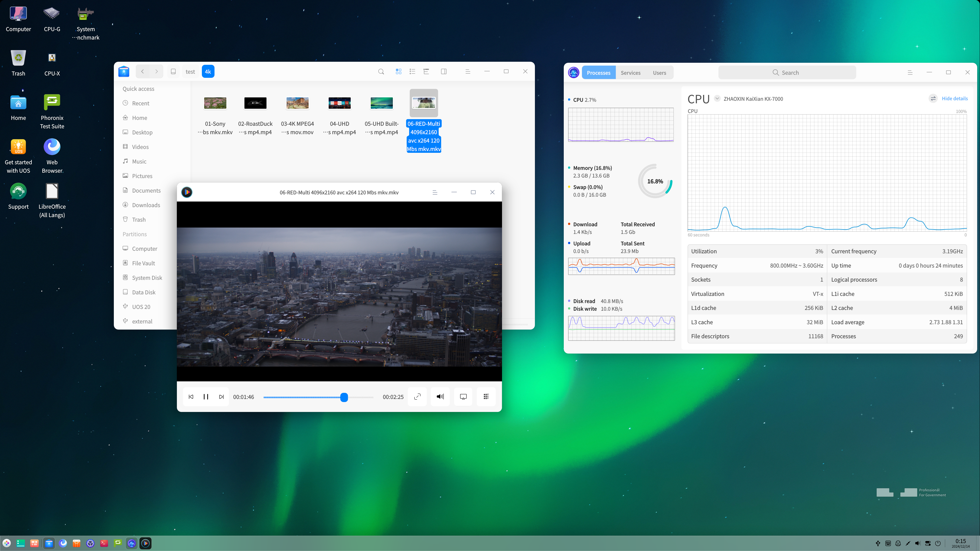Switch to the Services tab
This screenshot has width=980, height=551.
[630, 73]
